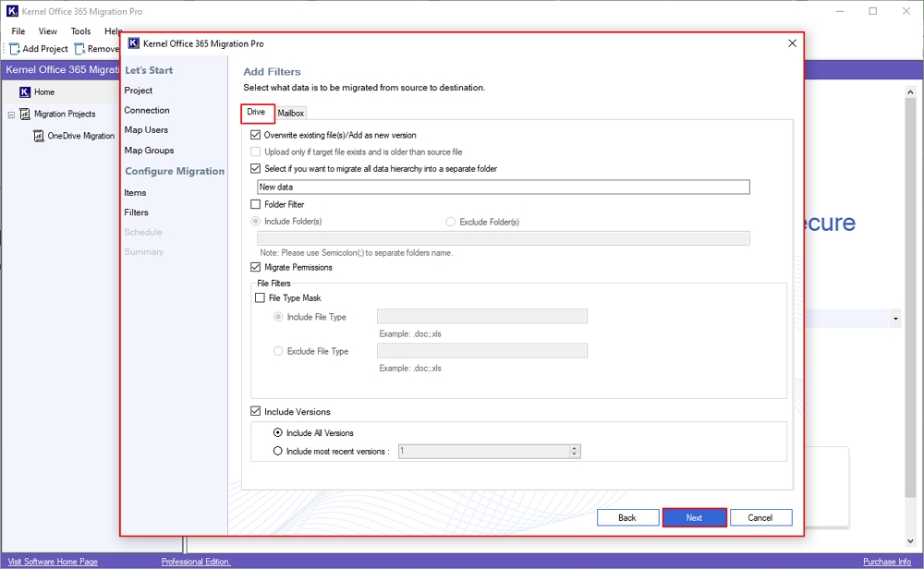924x569 pixels.
Task: Collapse the Migration Projects tree node
Action: click(11, 115)
